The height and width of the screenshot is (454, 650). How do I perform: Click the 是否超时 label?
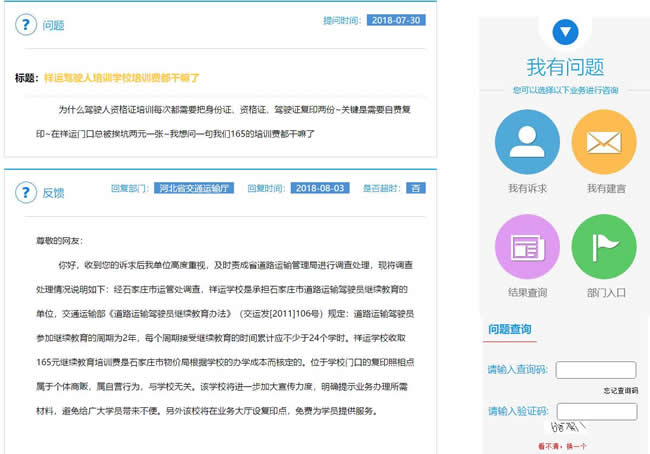381,188
